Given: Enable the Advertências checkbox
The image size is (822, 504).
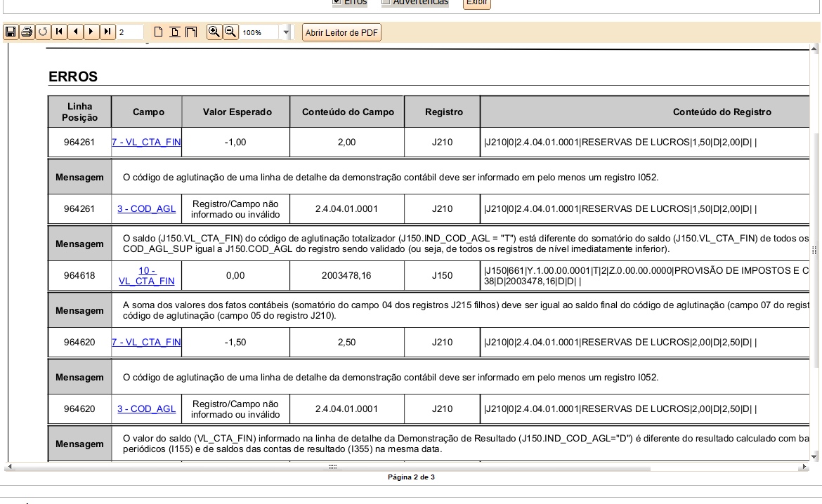Looking at the screenshot, I should [x=386, y=2].
